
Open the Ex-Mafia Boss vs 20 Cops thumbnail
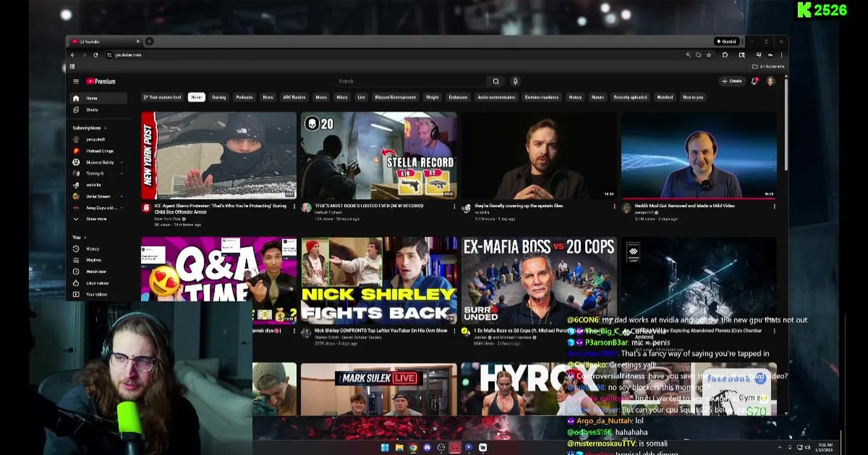(x=538, y=281)
